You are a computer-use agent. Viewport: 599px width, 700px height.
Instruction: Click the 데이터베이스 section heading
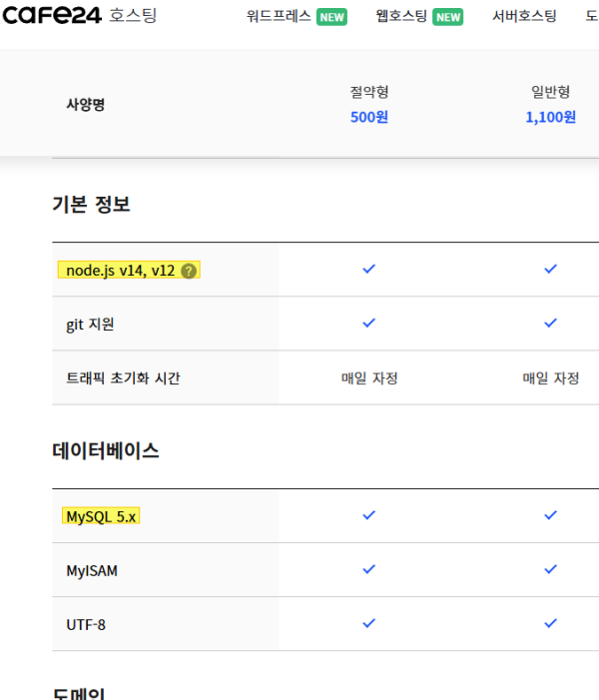tap(105, 450)
